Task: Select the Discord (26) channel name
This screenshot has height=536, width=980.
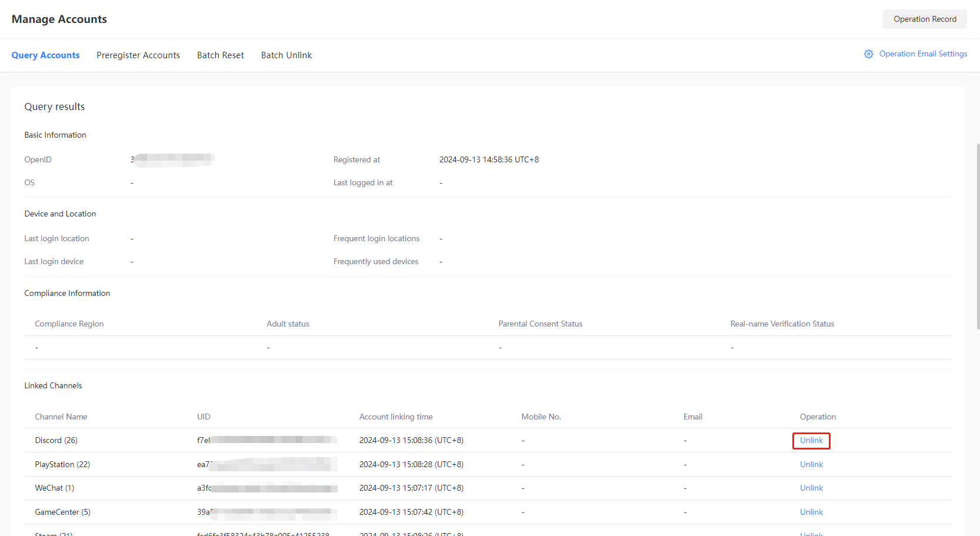Action: (56, 441)
